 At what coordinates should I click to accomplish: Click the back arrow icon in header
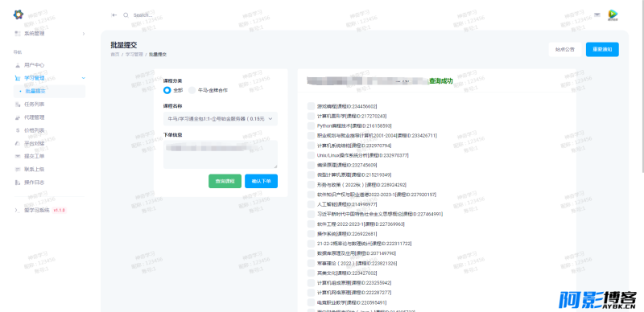(114, 15)
